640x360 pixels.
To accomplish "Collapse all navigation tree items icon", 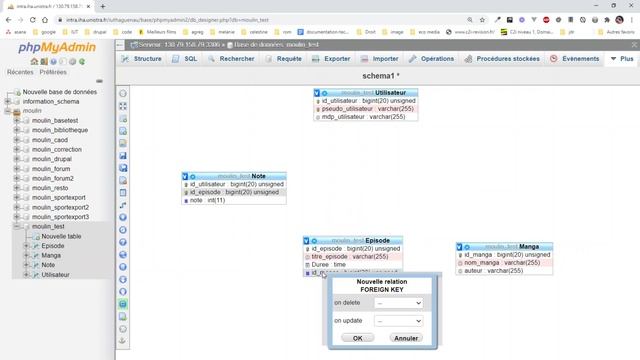I will (x=99, y=81).
